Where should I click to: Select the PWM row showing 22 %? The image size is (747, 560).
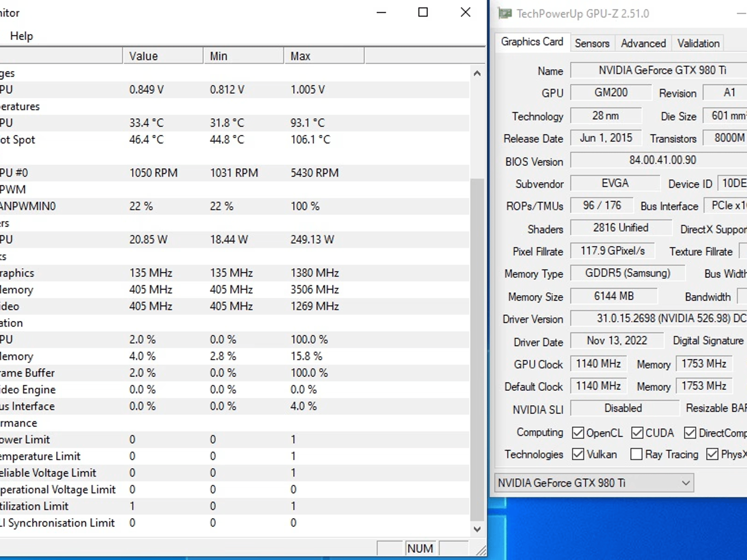[235, 206]
